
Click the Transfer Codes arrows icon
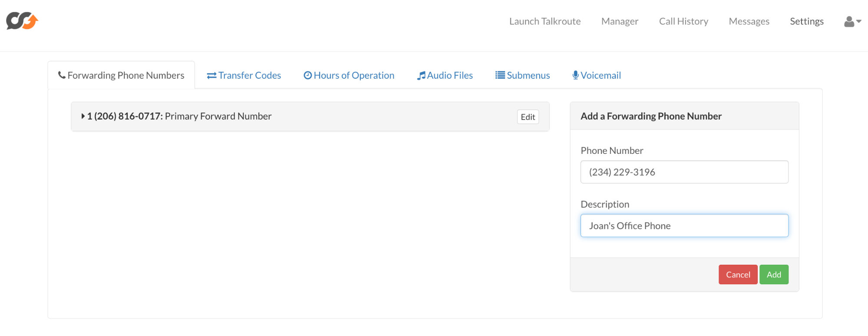(x=211, y=76)
